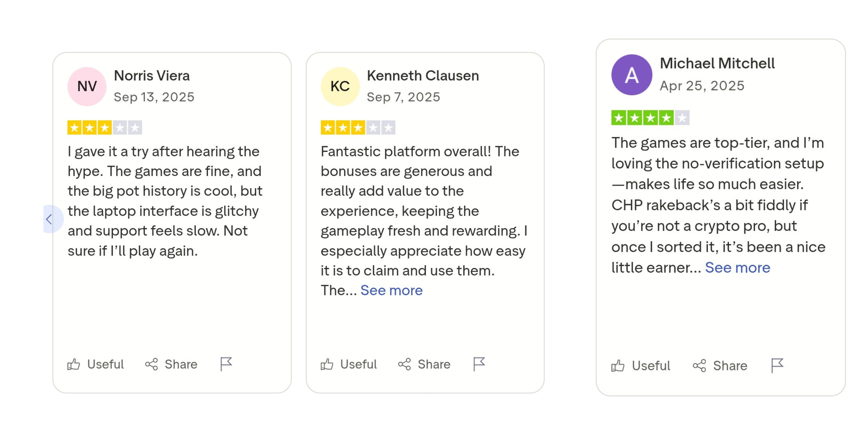Click the previous reviews carousel arrow

[x=51, y=219]
